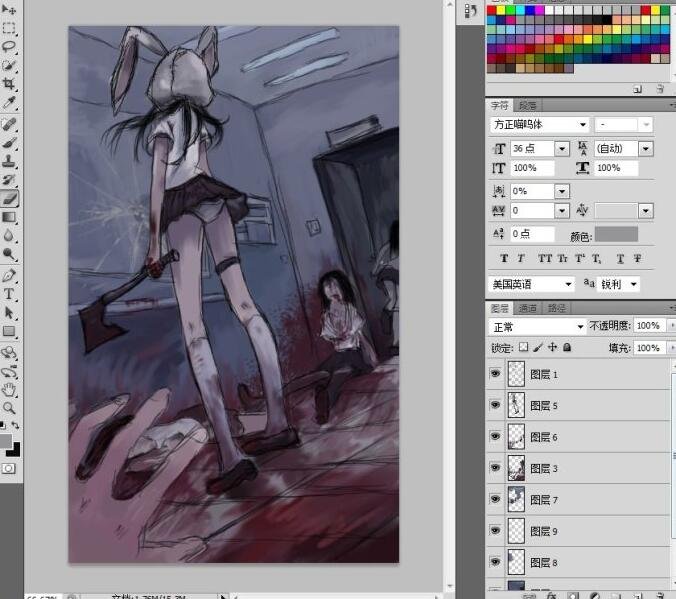The image size is (676, 599).
Task: Select the Pen tool
Action: [9, 276]
